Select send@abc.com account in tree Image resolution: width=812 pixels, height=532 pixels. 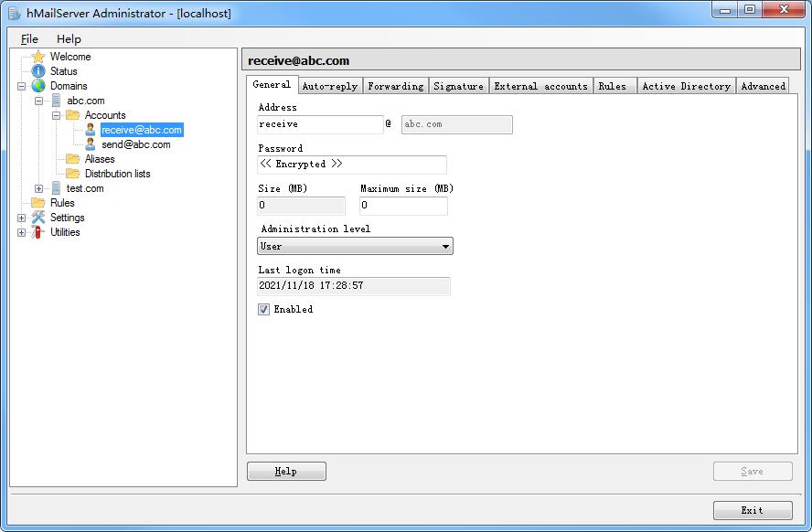point(135,144)
